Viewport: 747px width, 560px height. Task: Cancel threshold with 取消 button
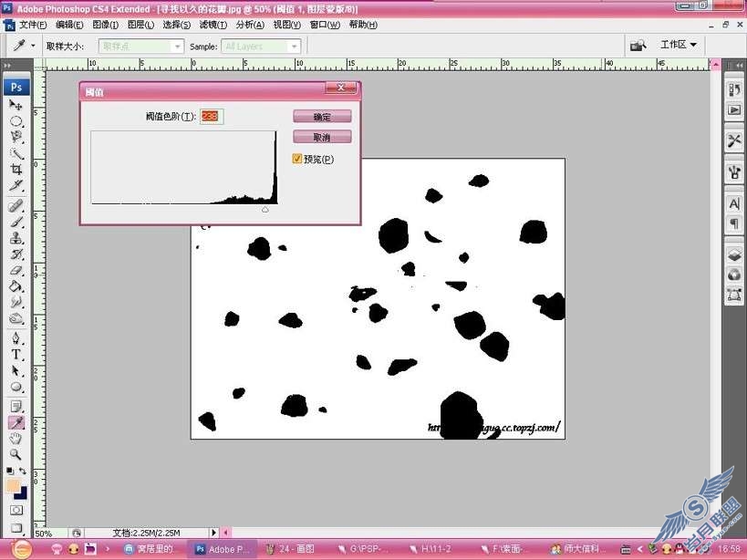coord(322,137)
